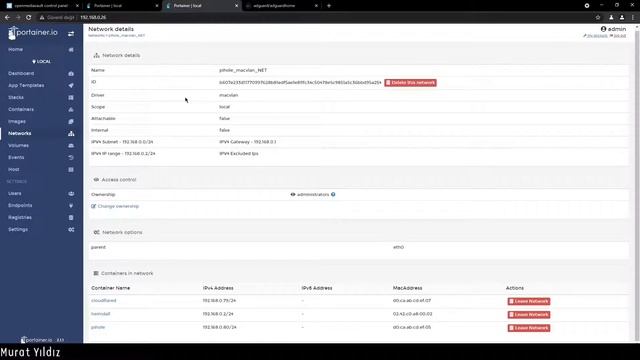Open the cloudflared container link
This screenshot has width=640, height=360.
(x=104, y=301)
